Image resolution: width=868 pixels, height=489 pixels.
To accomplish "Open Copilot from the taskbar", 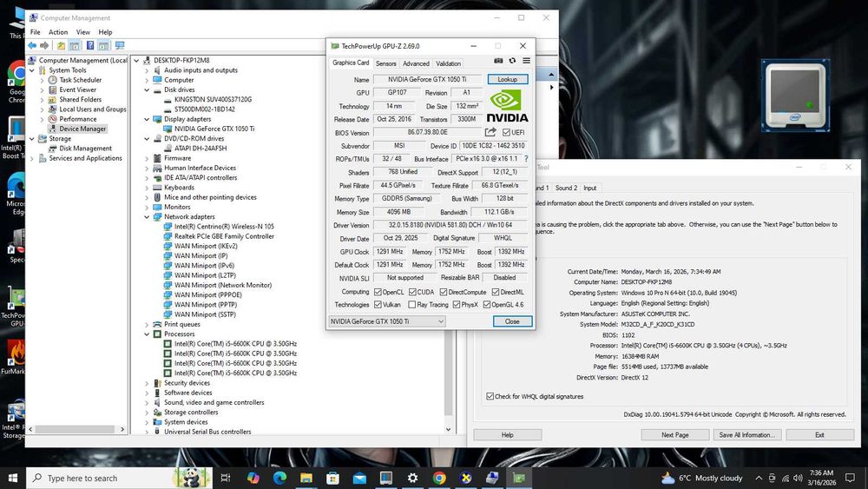I will (x=253, y=478).
